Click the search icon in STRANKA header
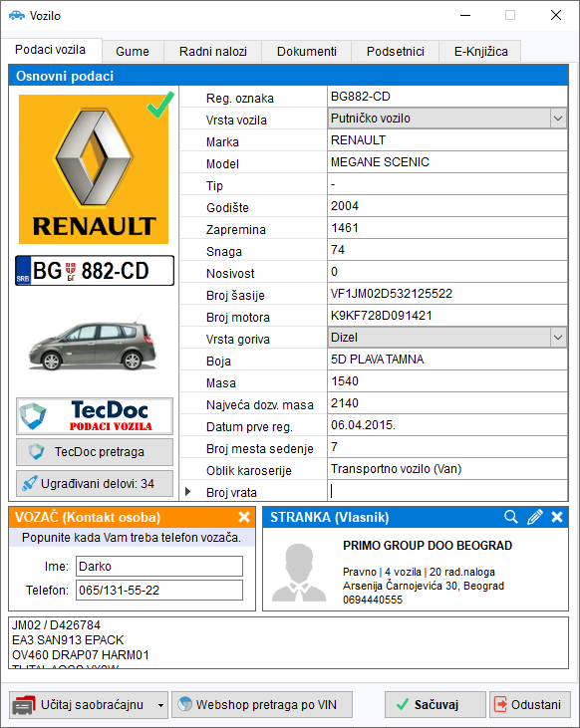 click(x=511, y=517)
